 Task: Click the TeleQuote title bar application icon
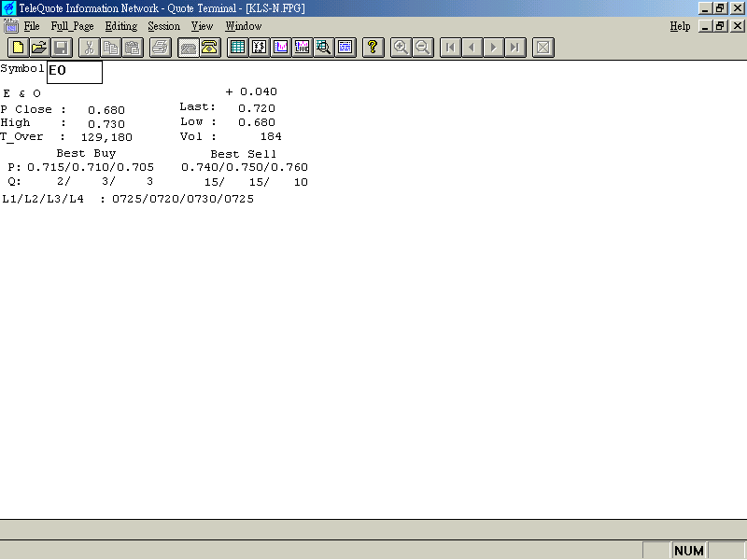click(8, 8)
